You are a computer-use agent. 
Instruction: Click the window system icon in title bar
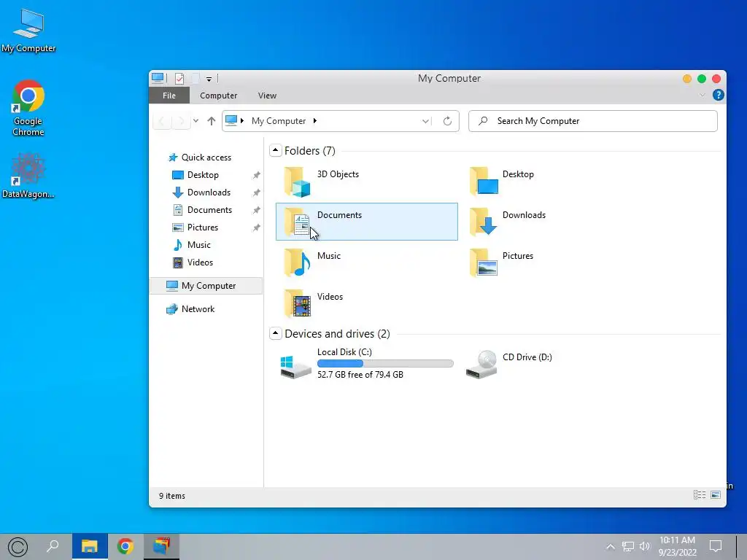(x=158, y=78)
